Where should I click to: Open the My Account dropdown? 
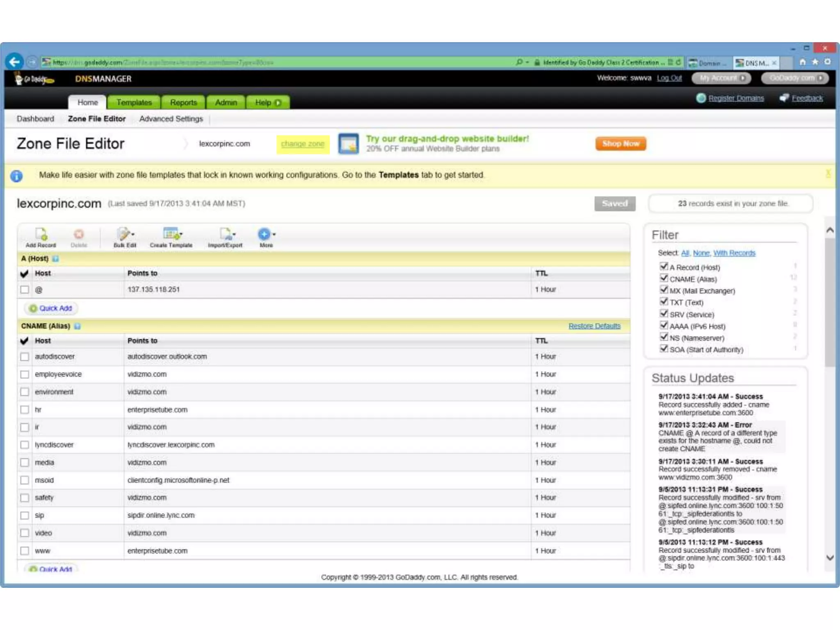pos(721,78)
